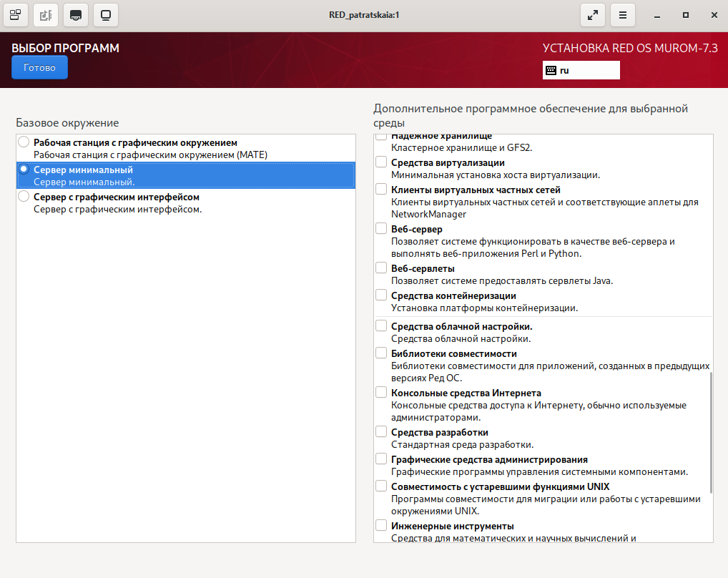Click the blue Готово button

[x=39, y=67]
